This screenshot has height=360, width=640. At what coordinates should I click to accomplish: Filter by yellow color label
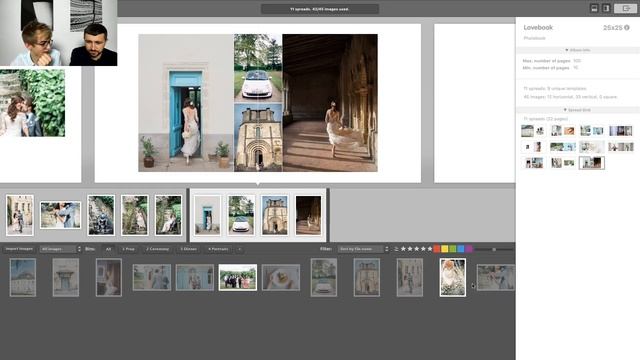click(x=444, y=249)
